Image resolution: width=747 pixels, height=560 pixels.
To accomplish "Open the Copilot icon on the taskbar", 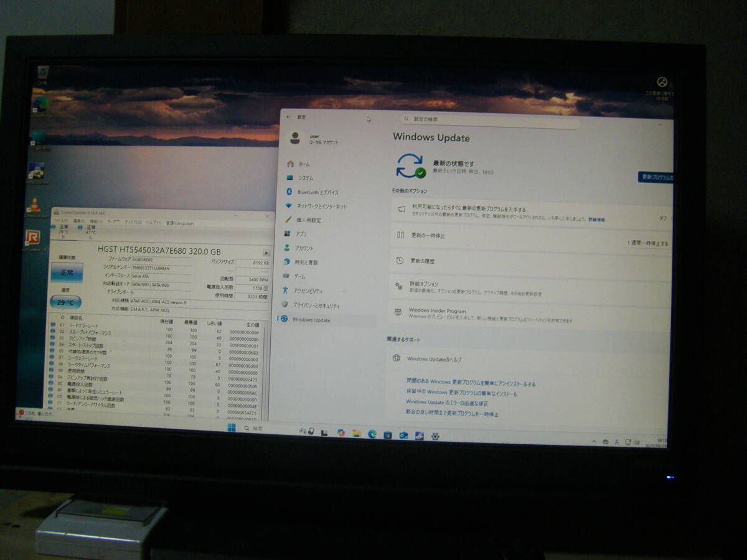I will (x=341, y=432).
